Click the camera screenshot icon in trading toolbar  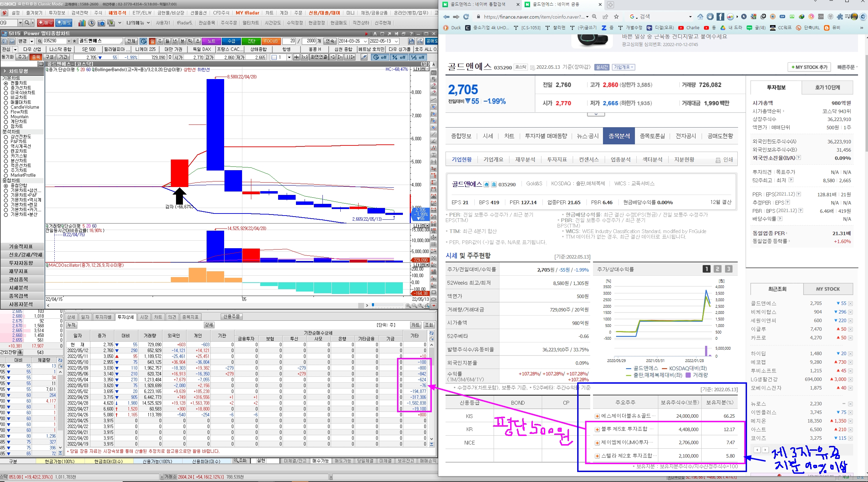pos(101,23)
